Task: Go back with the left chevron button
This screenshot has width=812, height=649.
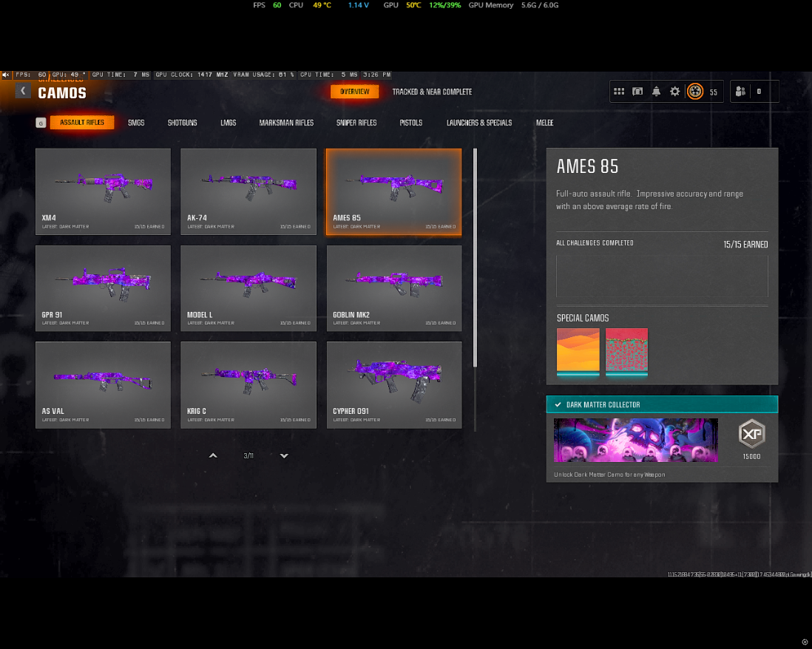Action: (23, 91)
